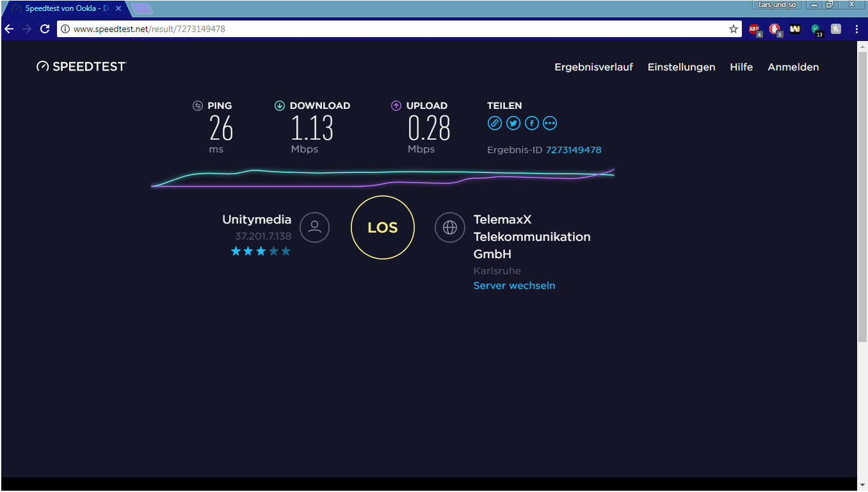Screen dimensions: 868x492
Task: Click the Speedtest logo
Action: (81, 66)
